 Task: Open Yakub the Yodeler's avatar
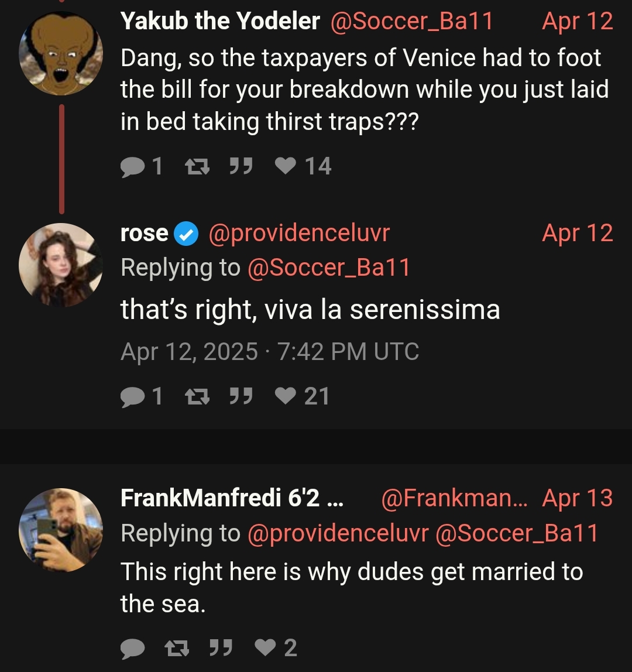pos(61,53)
